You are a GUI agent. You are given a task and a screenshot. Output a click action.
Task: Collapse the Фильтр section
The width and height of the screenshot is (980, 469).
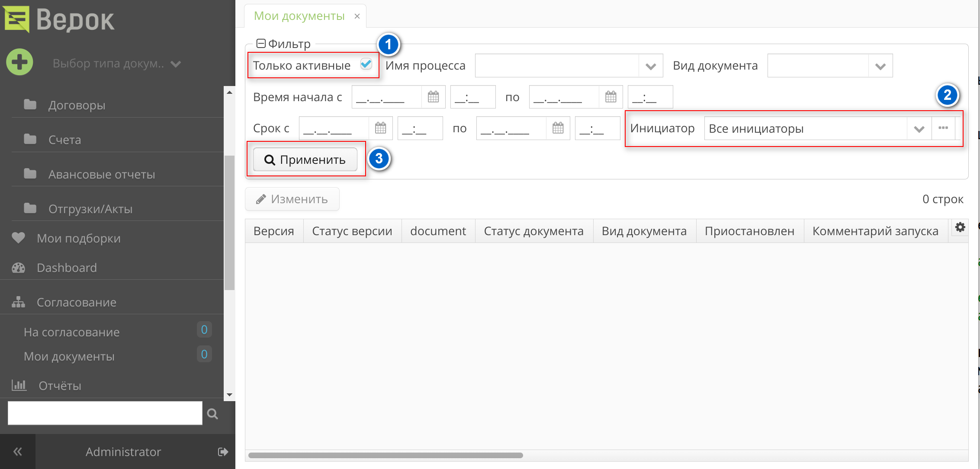coord(261,43)
